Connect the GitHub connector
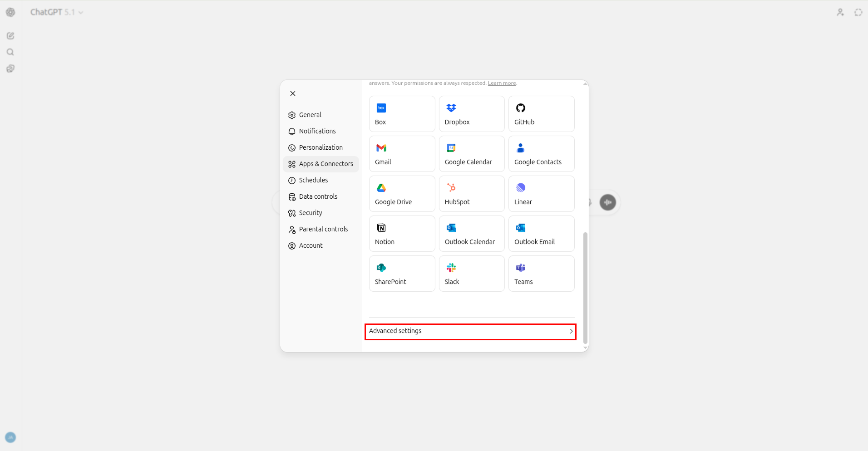Viewport: 868px width, 451px height. [541, 114]
